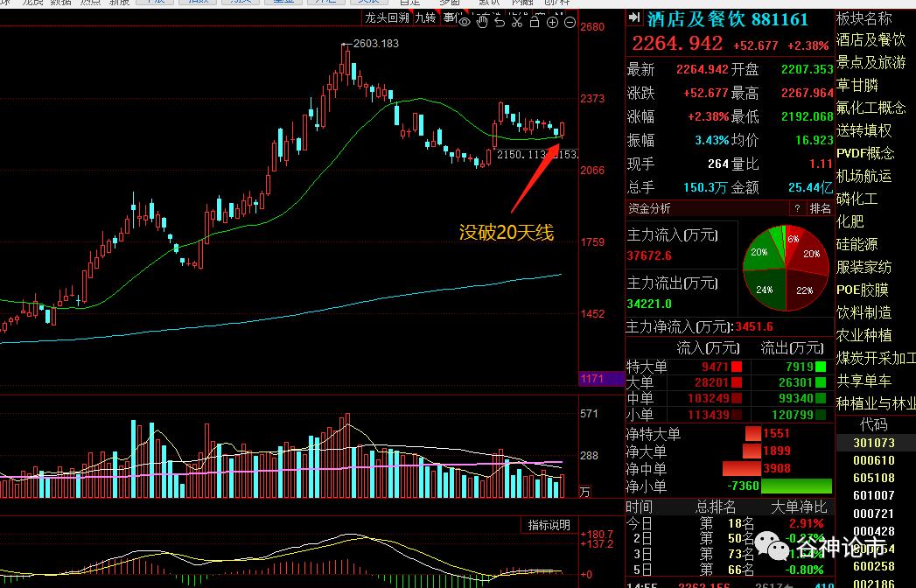Click the 净小单 green bar -7360
The height and width of the screenshot is (588, 916).
(x=796, y=486)
